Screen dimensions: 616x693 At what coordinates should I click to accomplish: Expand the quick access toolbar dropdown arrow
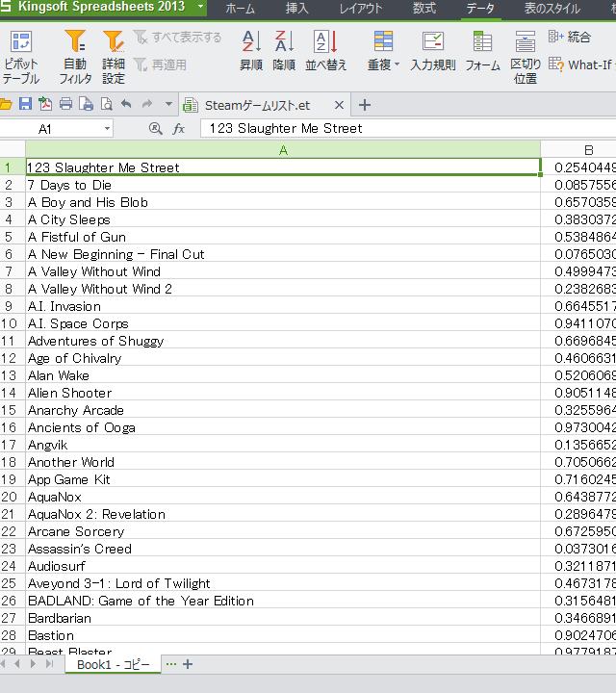coord(168,105)
